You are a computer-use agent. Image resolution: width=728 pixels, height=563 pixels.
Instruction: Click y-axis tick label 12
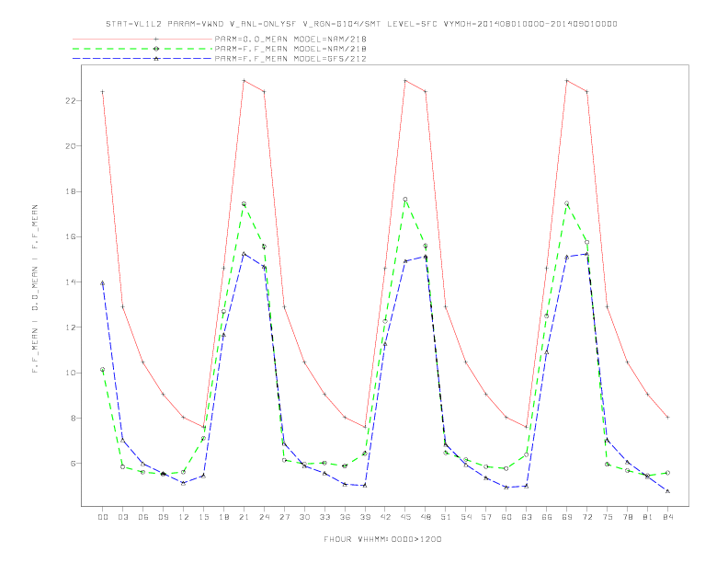pyautogui.click(x=70, y=327)
